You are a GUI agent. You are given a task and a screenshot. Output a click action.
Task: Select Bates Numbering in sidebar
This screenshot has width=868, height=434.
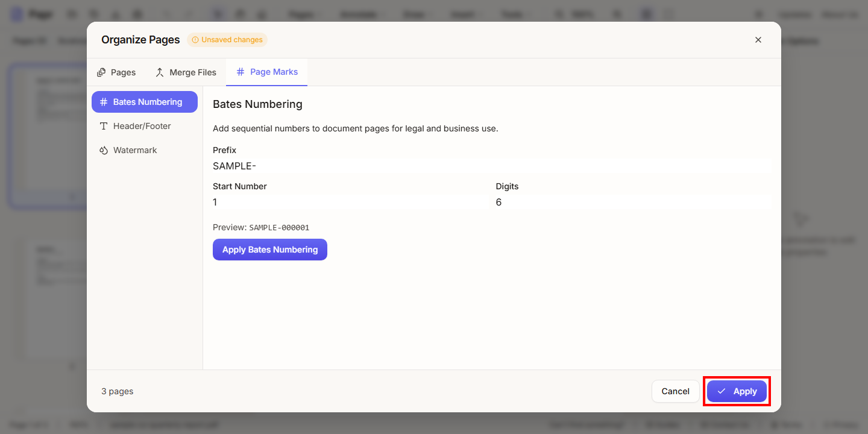tap(145, 102)
